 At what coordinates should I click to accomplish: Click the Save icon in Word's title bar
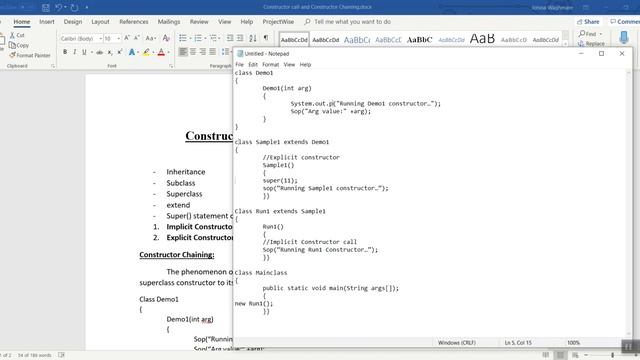pos(46,7)
